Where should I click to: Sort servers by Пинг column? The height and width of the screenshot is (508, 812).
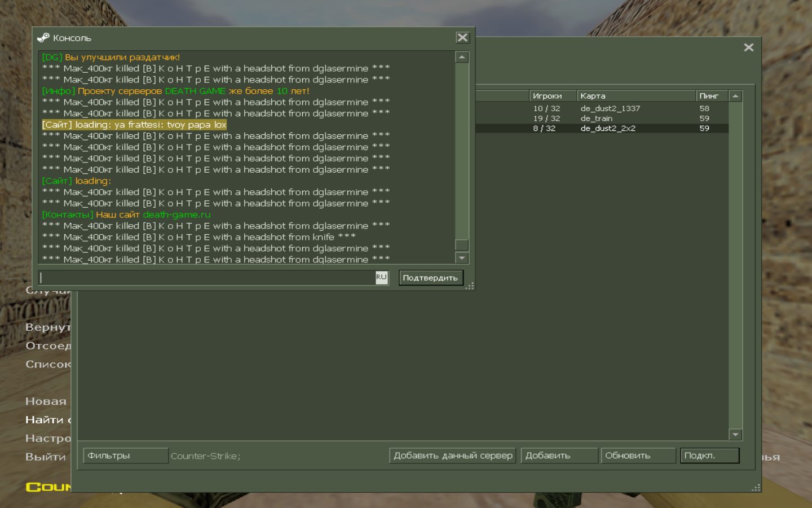(x=710, y=96)
